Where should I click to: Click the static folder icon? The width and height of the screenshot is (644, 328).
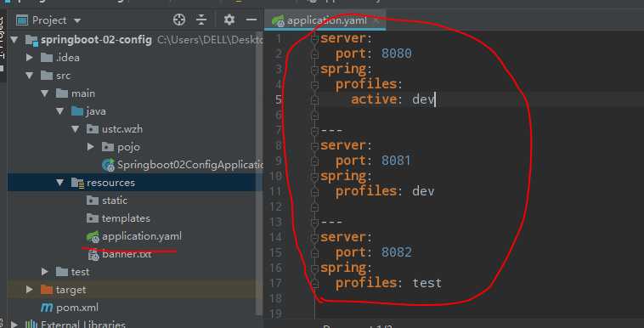[x=93, y=201]
